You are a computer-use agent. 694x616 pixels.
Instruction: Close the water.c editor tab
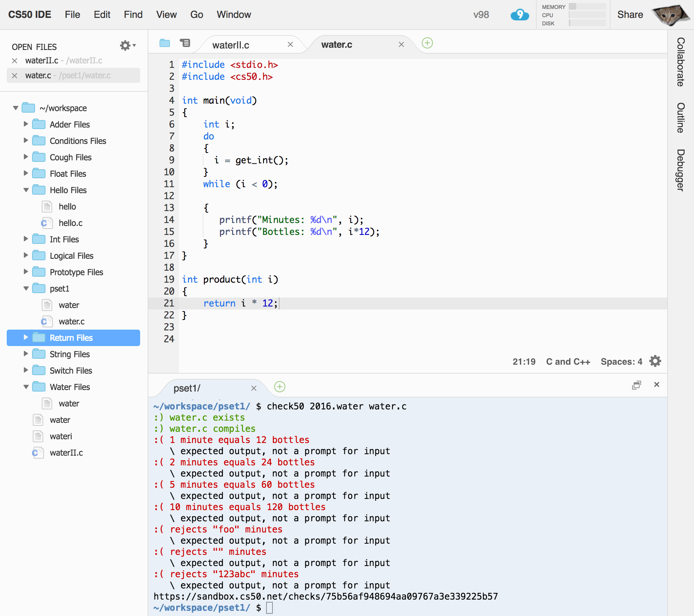[401, 44]
